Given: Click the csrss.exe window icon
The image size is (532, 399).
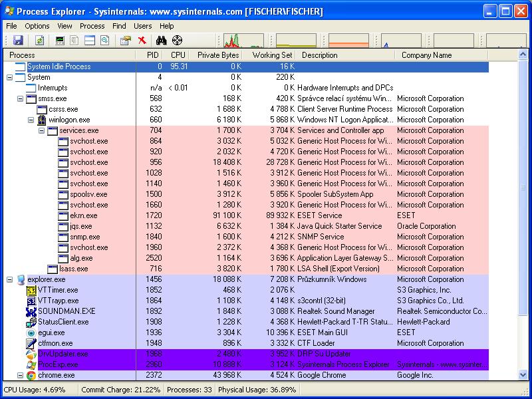Looking at the screenshot, I should 42,109.
